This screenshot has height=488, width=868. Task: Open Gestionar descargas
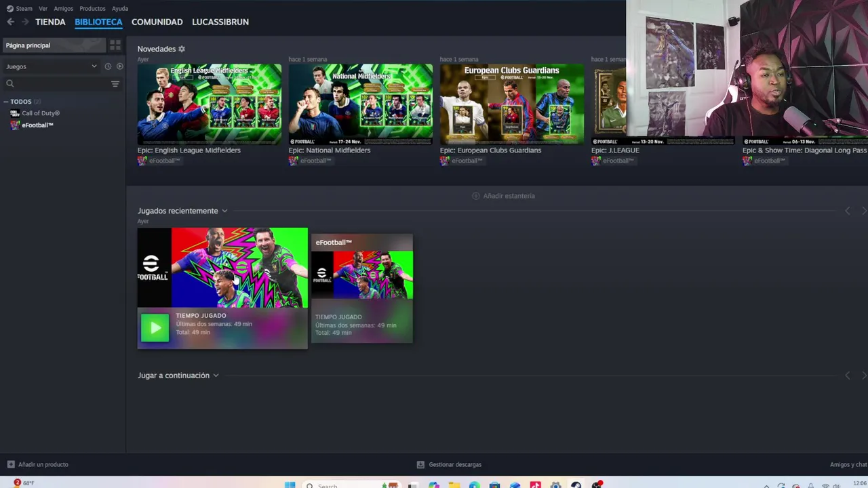pos(455,464)
